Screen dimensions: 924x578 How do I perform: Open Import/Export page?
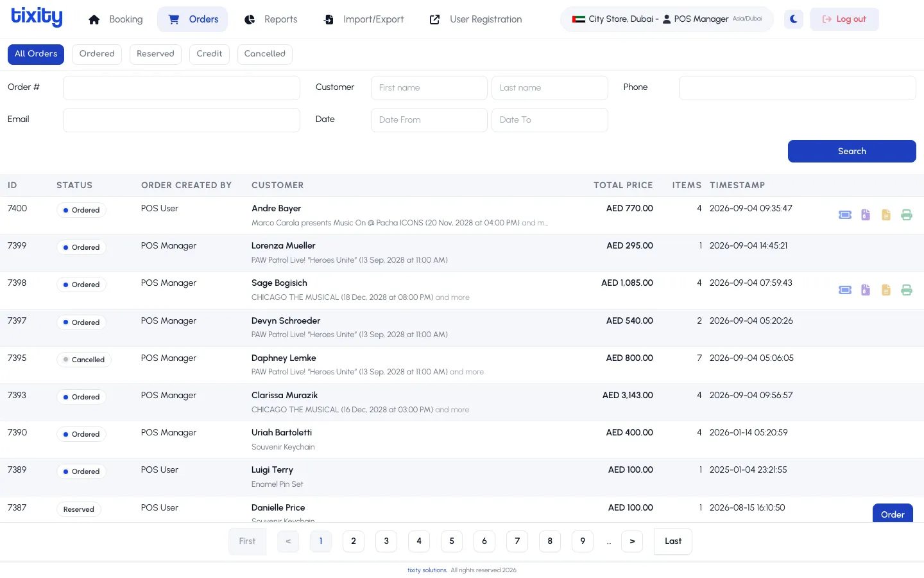363,19
